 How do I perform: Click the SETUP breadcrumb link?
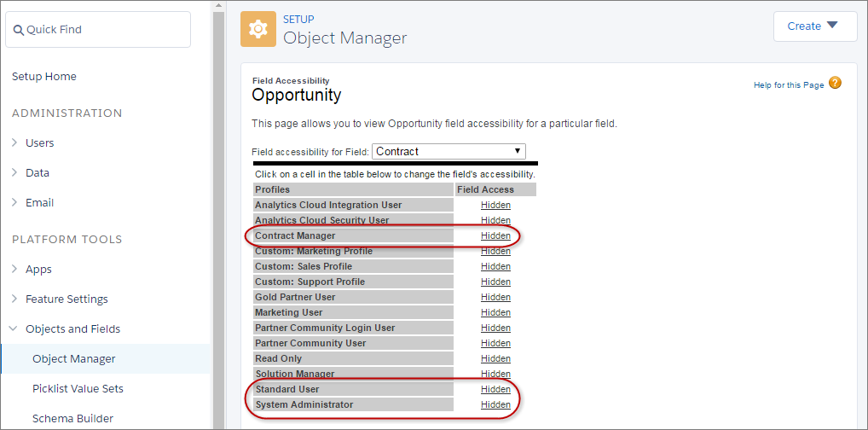[x=299, y=20]
